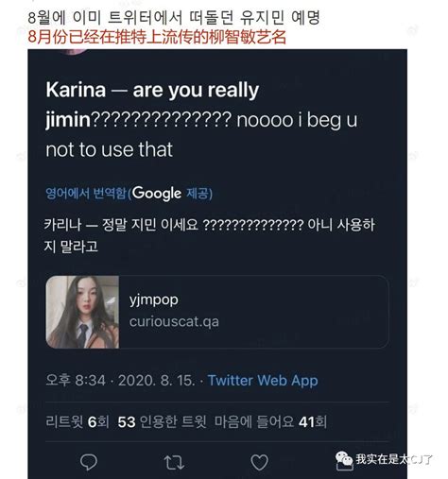Screen dimensions: 448x479
Task: Click the reply speech bubble icon
Action: click(89, 462)
